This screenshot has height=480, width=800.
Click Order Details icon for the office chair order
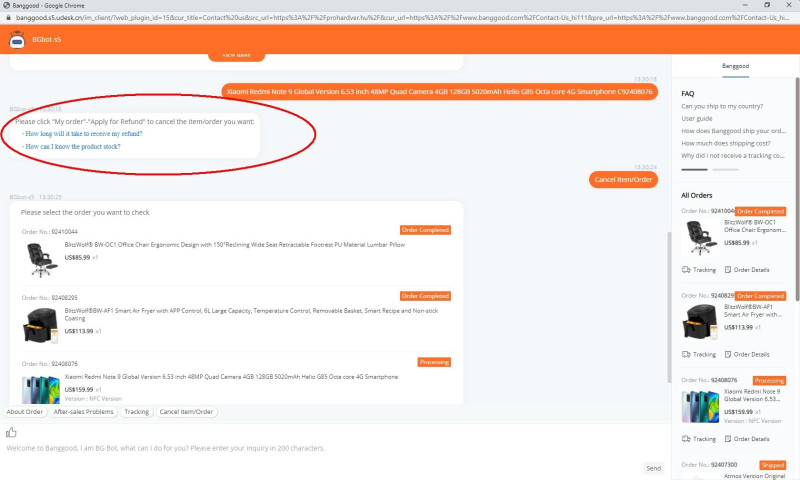[x=728, y=270]
